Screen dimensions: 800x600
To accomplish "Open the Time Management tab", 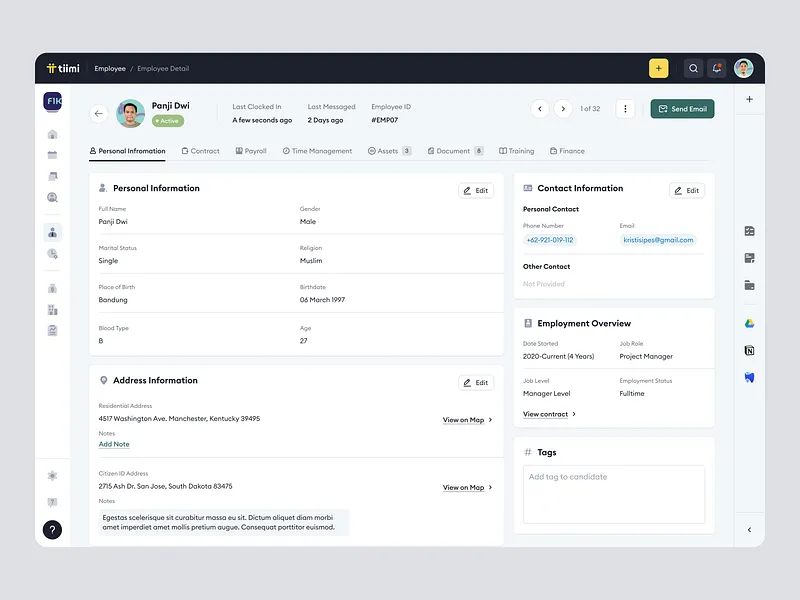I will click(x=317, y=151).
